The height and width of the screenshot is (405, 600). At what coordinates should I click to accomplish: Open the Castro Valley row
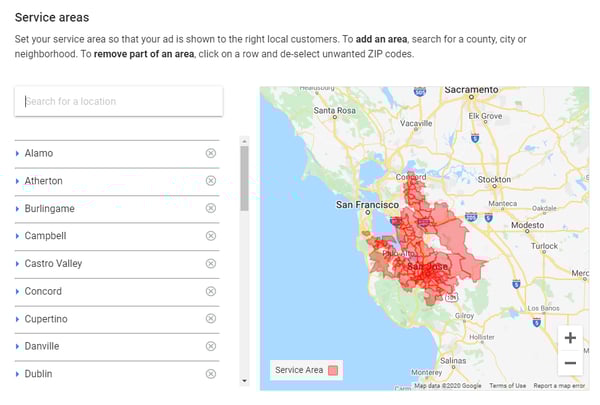coord(117,264)
